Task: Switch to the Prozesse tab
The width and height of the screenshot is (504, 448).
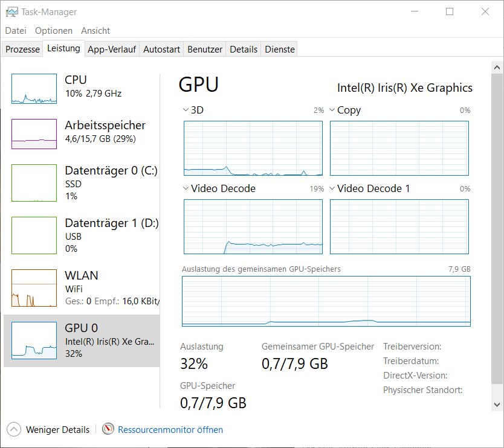Action: coord(23,50)
